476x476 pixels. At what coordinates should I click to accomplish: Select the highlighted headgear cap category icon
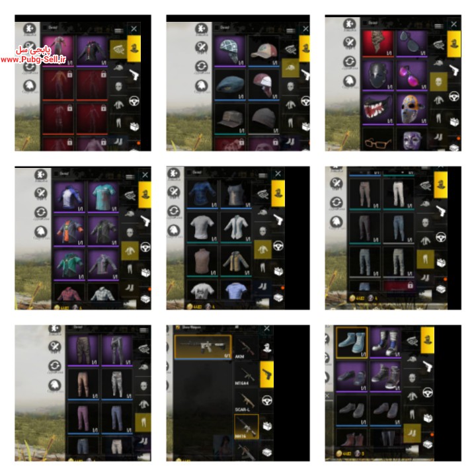click(291, 68)
